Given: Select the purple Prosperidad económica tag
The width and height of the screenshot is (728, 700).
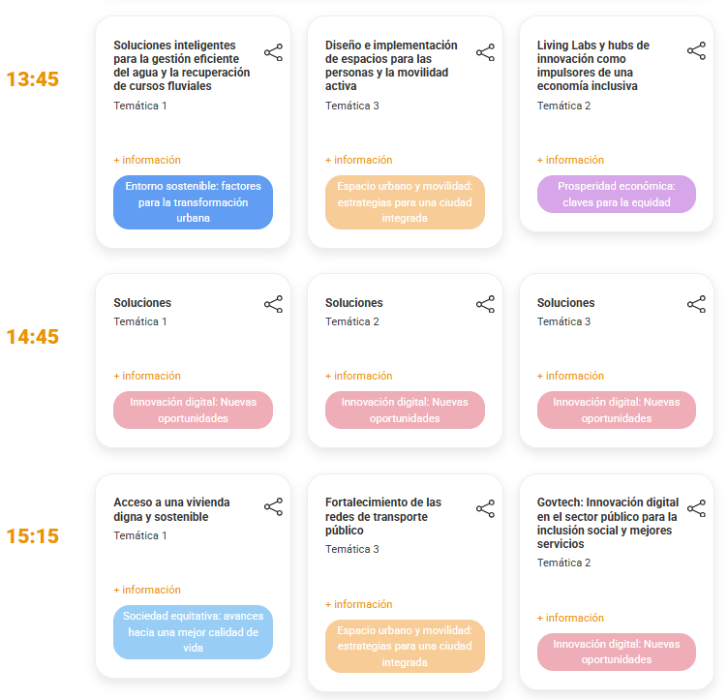Looking at the screenshot, I should (617, 194).
